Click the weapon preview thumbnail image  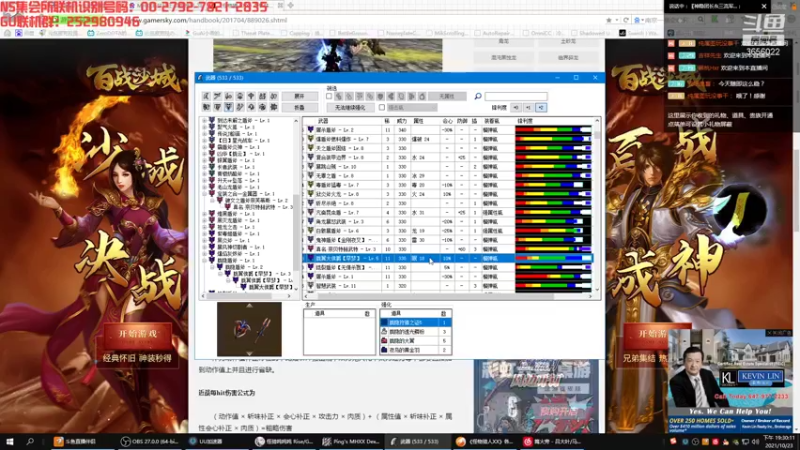[x=249, y=330]
